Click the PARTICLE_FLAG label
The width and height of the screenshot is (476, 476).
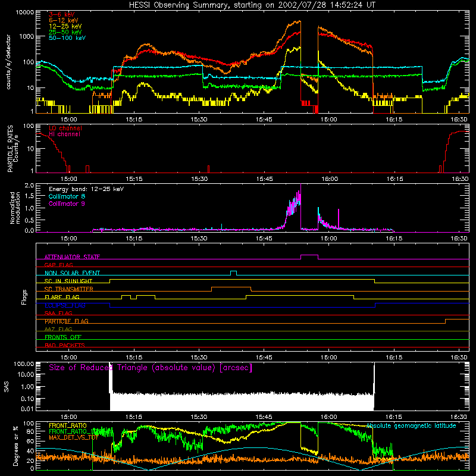tap(67, 321)
